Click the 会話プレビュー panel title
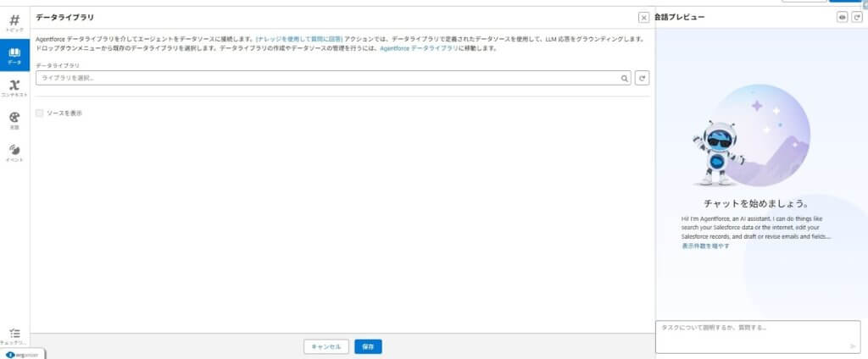 (679, 18)
